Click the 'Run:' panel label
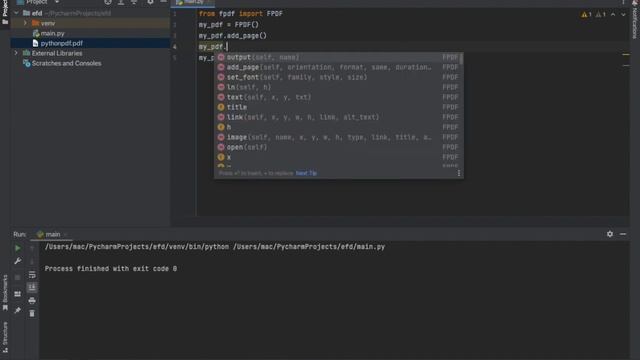Screen dimensions: 640x360 pyautogui.click(x=20, y=234)
